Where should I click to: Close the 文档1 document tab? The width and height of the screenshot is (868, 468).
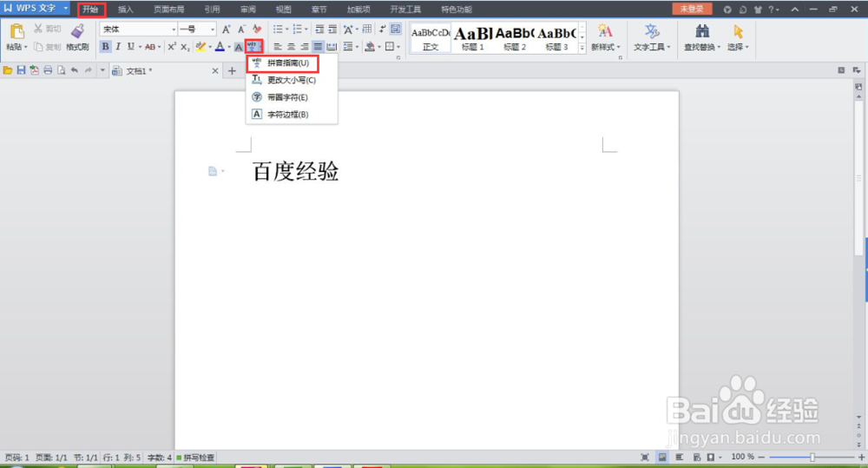pyautogui.click(x=215, y=71)
